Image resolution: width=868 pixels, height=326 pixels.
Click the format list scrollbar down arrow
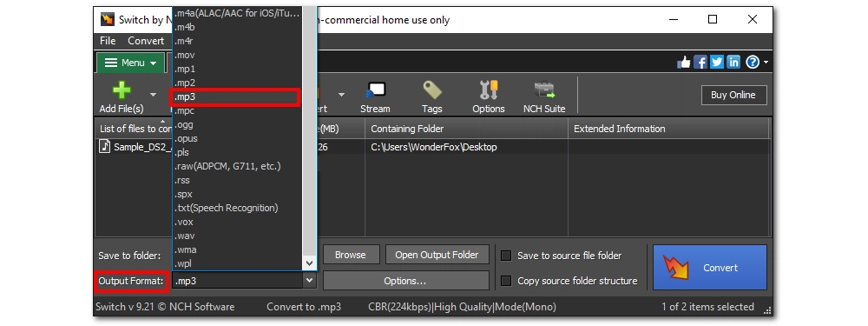310,264
